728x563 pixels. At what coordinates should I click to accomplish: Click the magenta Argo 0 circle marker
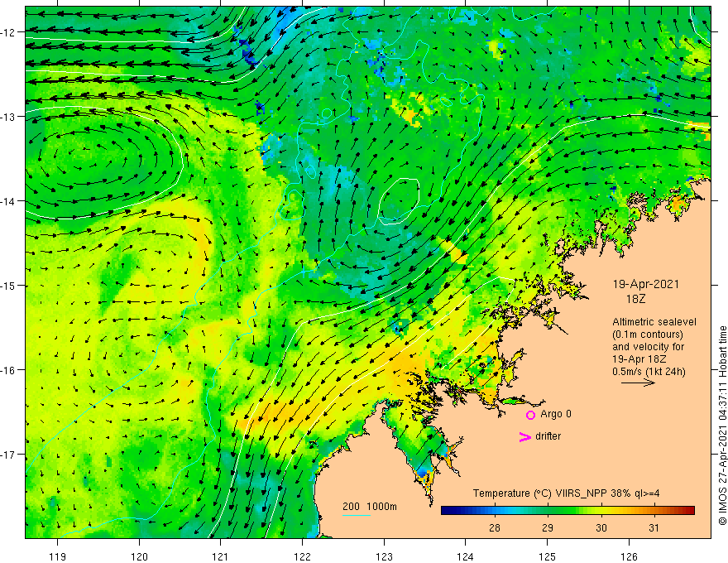[530, 415]
